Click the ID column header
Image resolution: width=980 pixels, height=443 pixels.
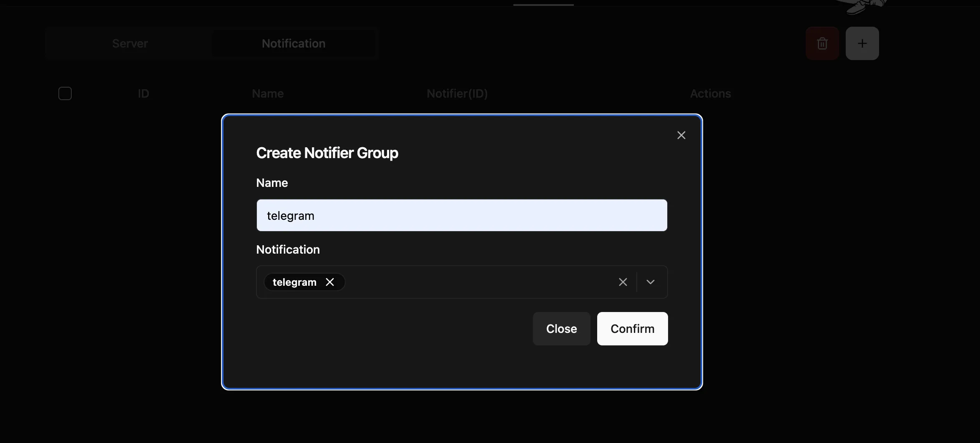(143, 93)
